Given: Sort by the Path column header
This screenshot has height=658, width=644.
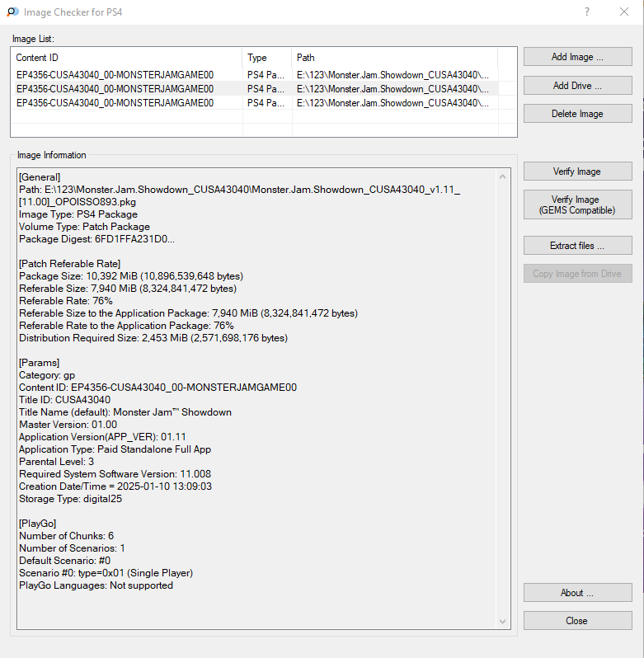Looking at the screenshot, I should (395, 58).
